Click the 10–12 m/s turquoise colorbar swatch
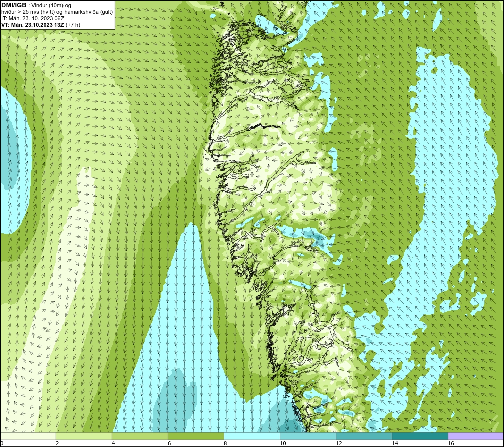The height and width of the screenshot is (447, 504). coord(307,436)
